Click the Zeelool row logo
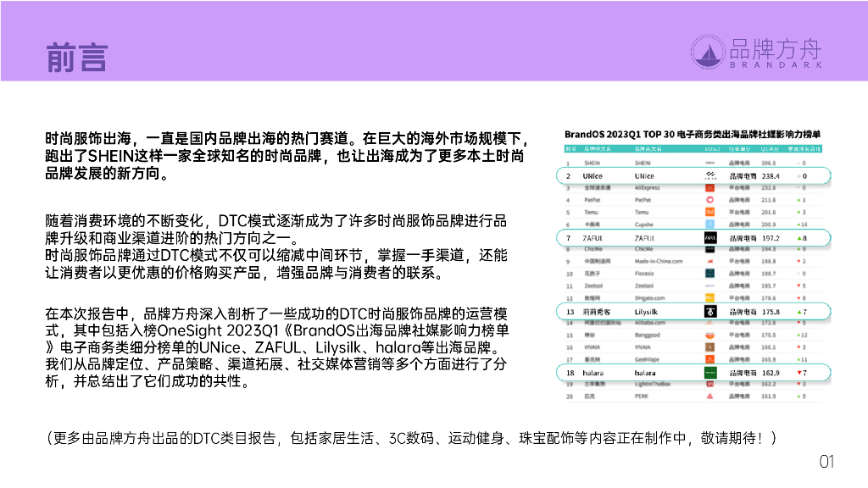868x488 pixels. pyautogui.click(x=709, y=286)
